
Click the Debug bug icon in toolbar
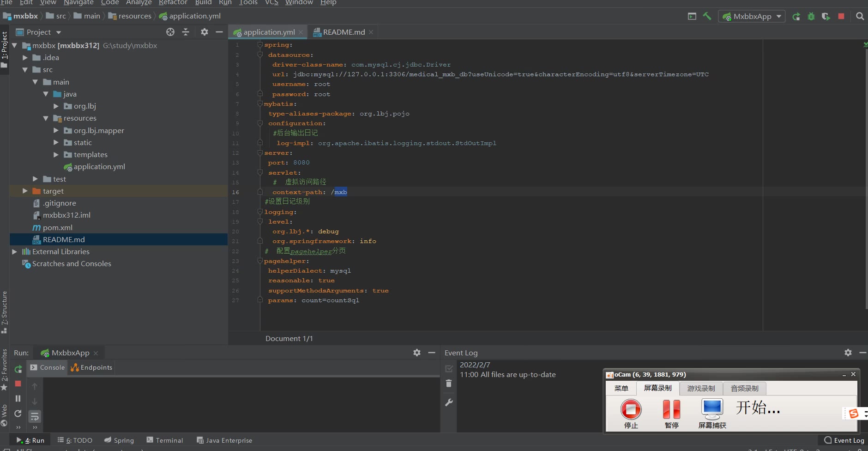(811, 16)
